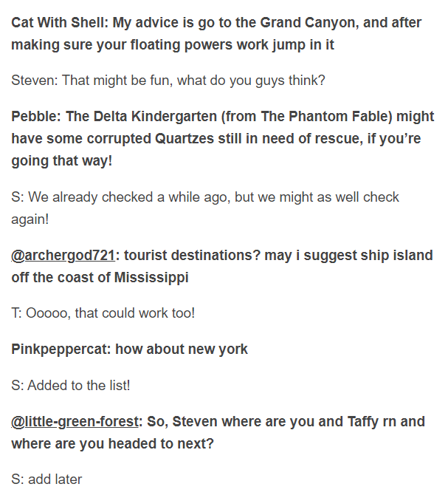Open the @archergod721 profile link
The image size is (448, 498).
tap(63, 256)
